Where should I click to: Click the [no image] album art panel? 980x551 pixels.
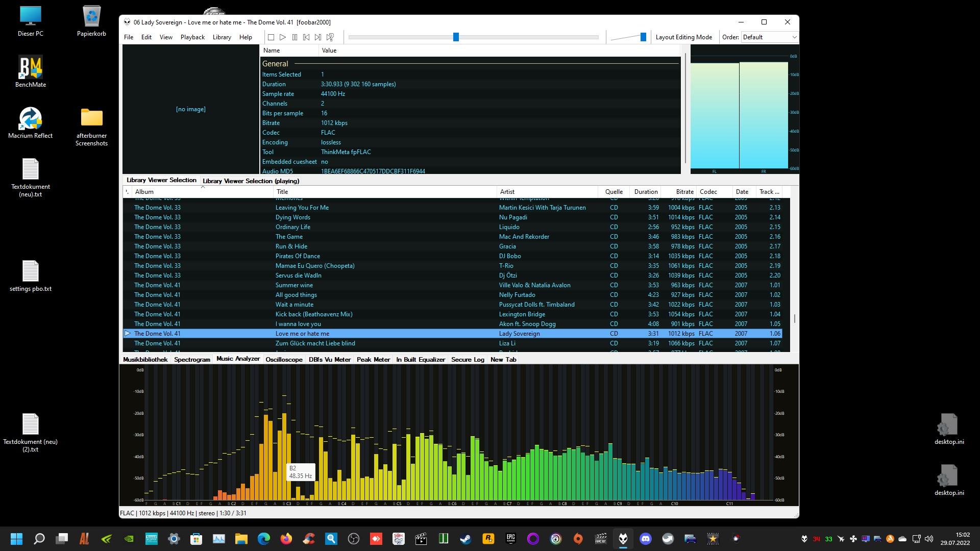pyautogui.click(x=191, y=109)
